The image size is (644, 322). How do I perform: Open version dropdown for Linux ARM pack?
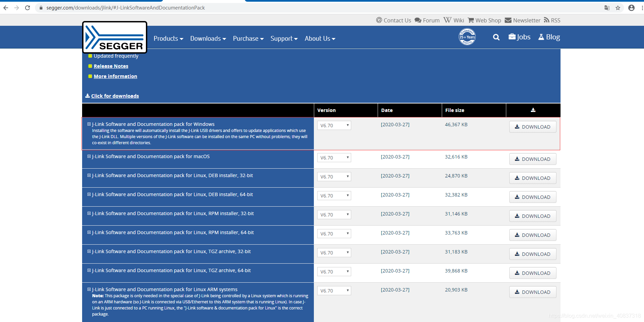(x=334, y=291)
